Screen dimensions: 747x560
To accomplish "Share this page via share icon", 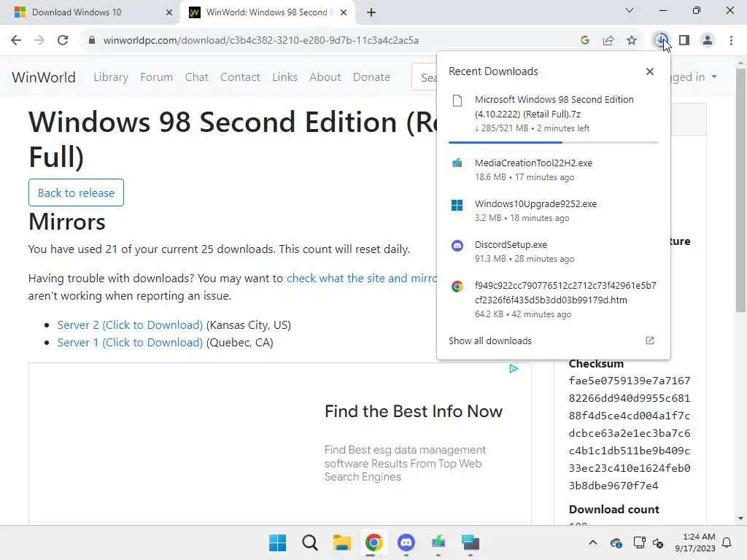I will pyautogui.click(x=608, y=40).
